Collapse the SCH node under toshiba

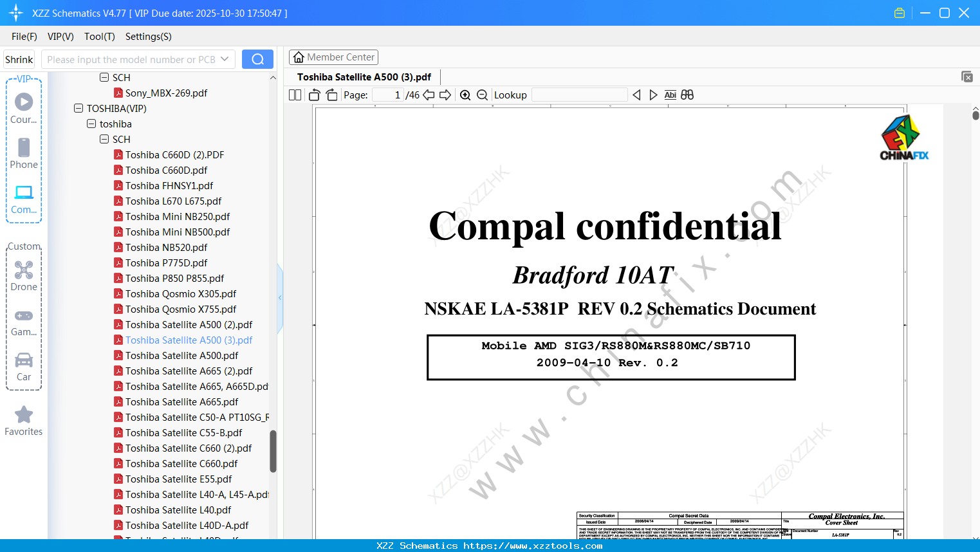coord(104,139)
